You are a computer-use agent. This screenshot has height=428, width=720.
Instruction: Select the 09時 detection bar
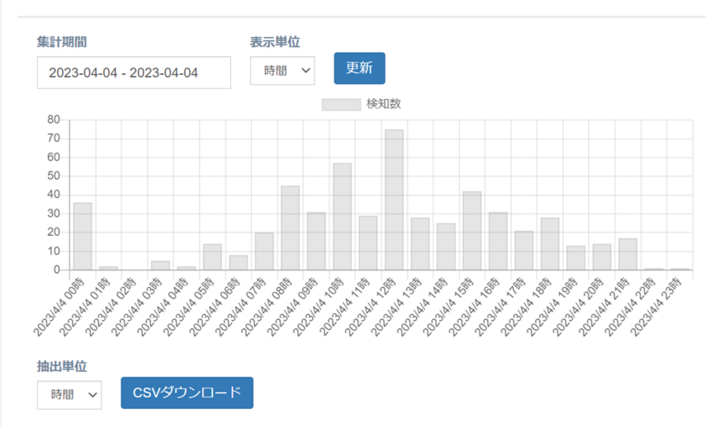(x=316, y=241)
